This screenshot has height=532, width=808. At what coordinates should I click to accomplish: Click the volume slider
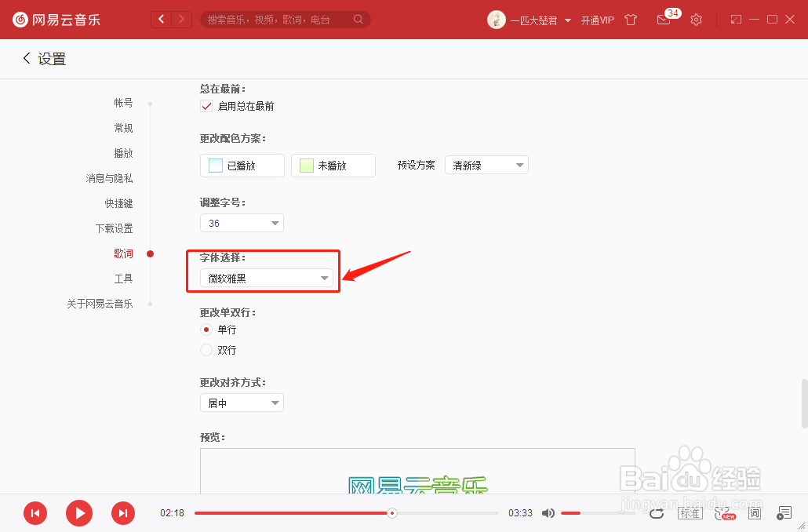coord(598,513)
